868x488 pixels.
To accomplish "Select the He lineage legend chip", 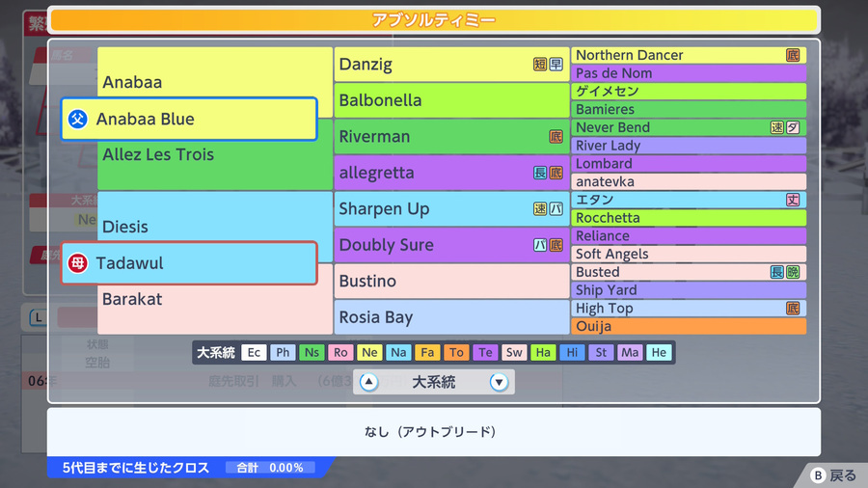I will click(659, 352).
